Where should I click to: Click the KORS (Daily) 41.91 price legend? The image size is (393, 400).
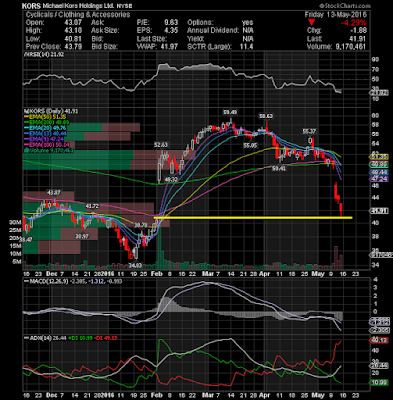[x=51, y=111]
